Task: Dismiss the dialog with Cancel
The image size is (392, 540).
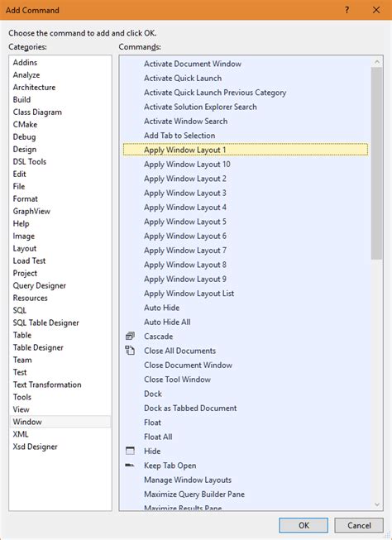Action: tap(359, 525)
